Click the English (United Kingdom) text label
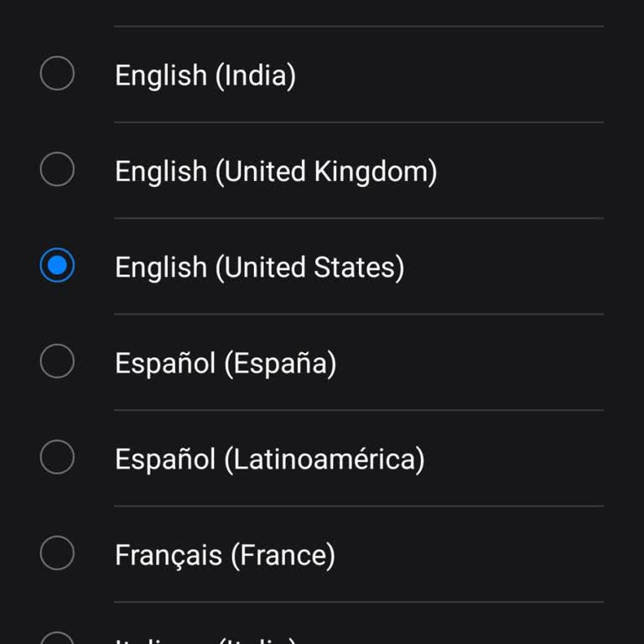The height and width of the screenshot is (644, 644). [x=276, y=171]
